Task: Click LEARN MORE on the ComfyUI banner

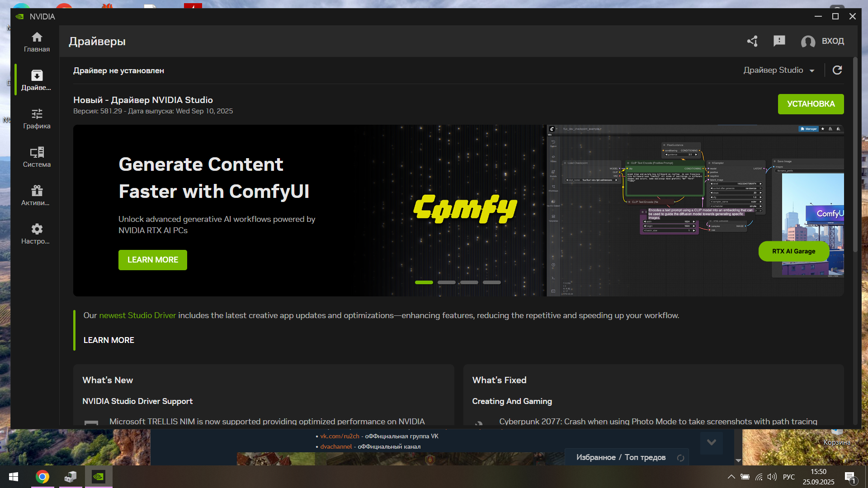Action: click(x=152, y=260)
